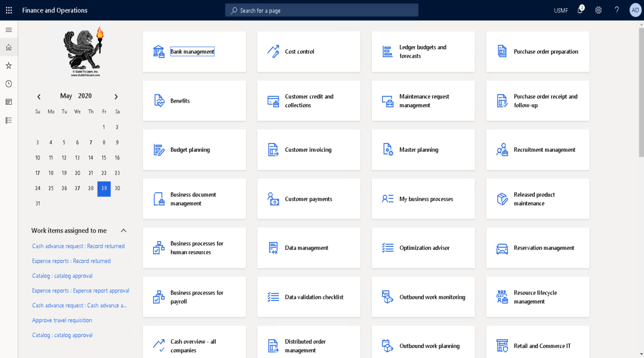Click the notifications bell icon
Image resolution: width=644 pixels, height=358 pixels.
pos(580,10)
